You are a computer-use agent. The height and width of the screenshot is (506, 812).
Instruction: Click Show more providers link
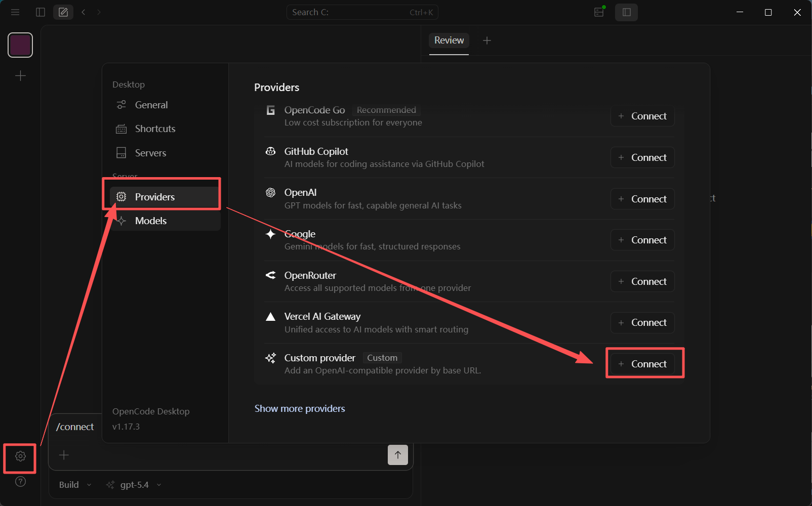coord(300,408)
